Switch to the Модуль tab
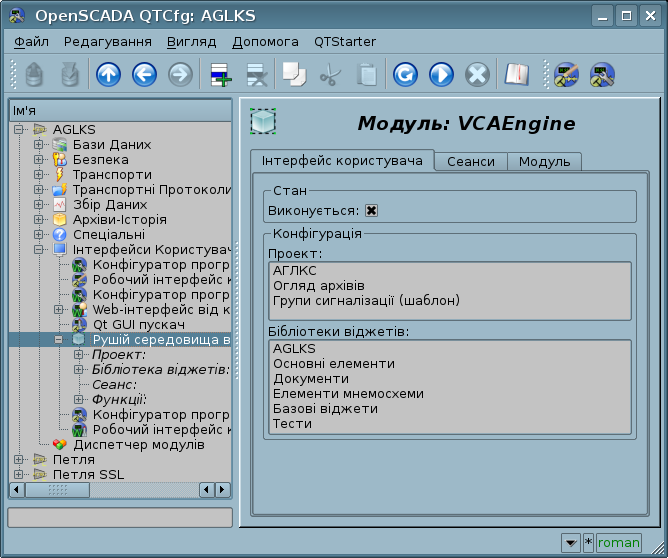Screen dimensions: 668x558 pyautogui.click(x=544, y=161)
